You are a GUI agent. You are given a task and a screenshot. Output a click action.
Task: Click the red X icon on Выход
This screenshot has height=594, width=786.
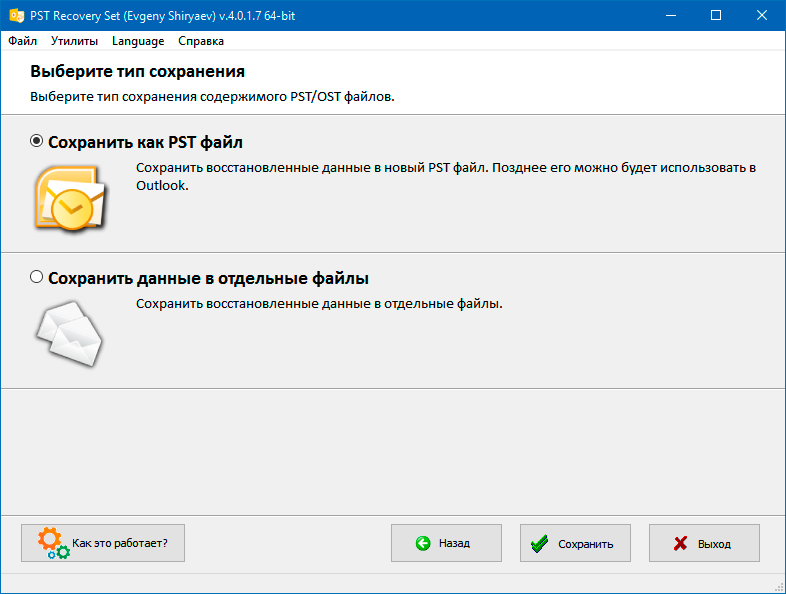pos(680,543)
